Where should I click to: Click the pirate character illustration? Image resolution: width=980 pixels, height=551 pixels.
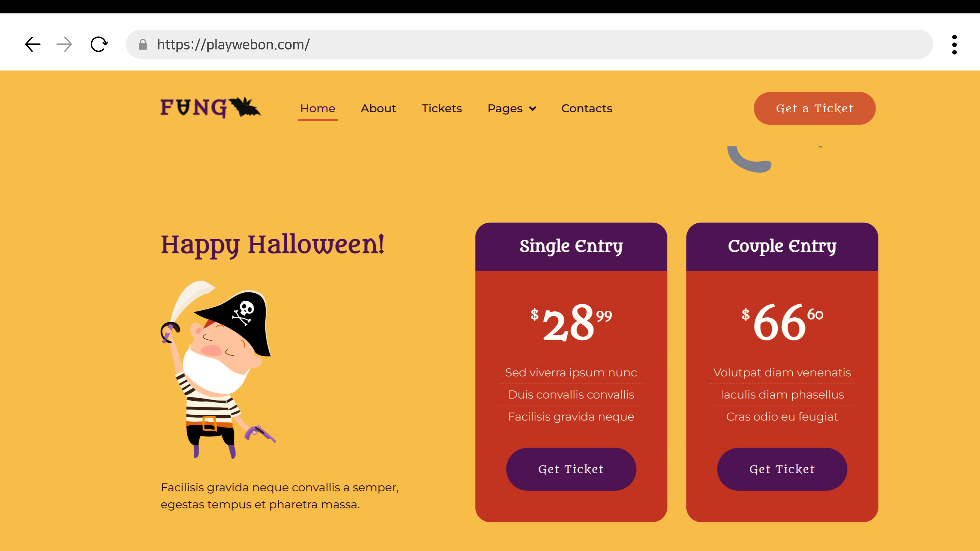(218, 370)
